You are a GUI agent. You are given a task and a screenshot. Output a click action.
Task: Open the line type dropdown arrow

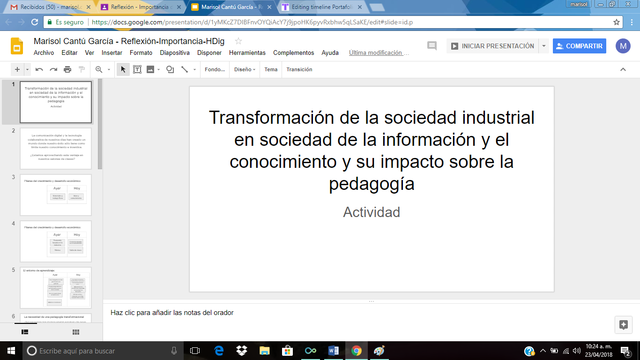click(x=194, y=69)
